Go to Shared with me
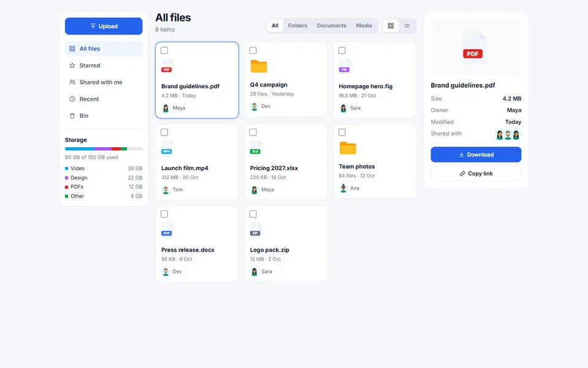588x368 pixels. pos(104,82)
